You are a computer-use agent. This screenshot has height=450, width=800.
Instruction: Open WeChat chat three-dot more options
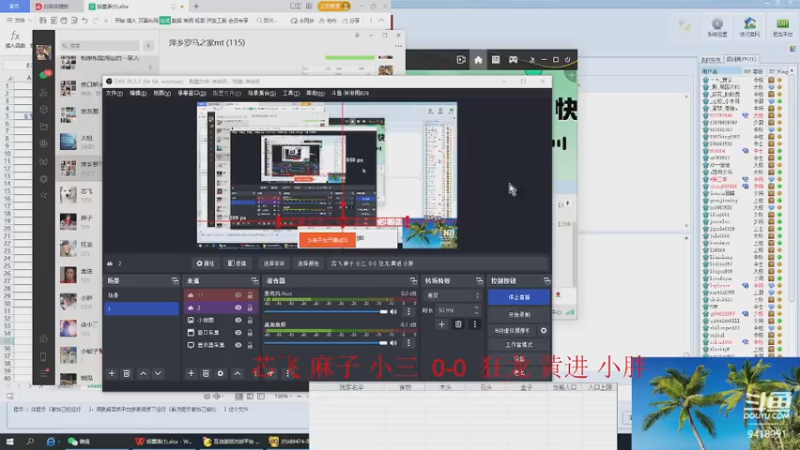(x=398, y=46)
